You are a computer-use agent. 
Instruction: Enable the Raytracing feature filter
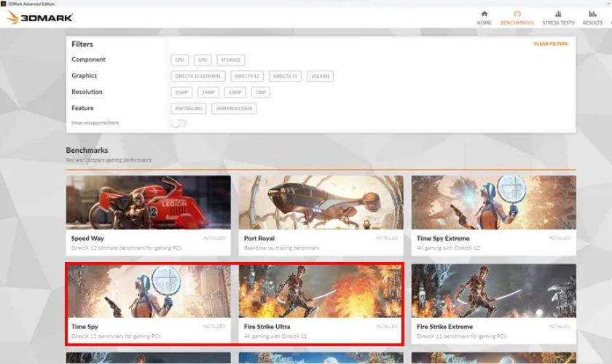(189, 108)
